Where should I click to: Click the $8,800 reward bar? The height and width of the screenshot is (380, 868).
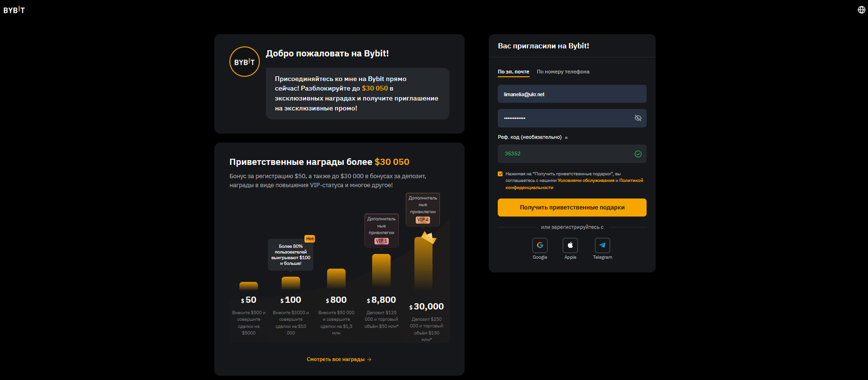[x=381, y=271]
